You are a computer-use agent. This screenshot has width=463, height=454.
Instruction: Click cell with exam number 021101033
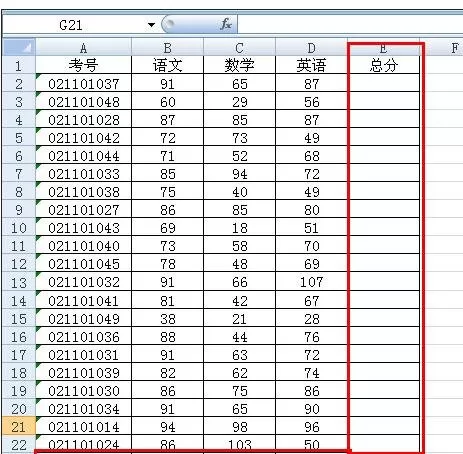click(x=84, y=173)
